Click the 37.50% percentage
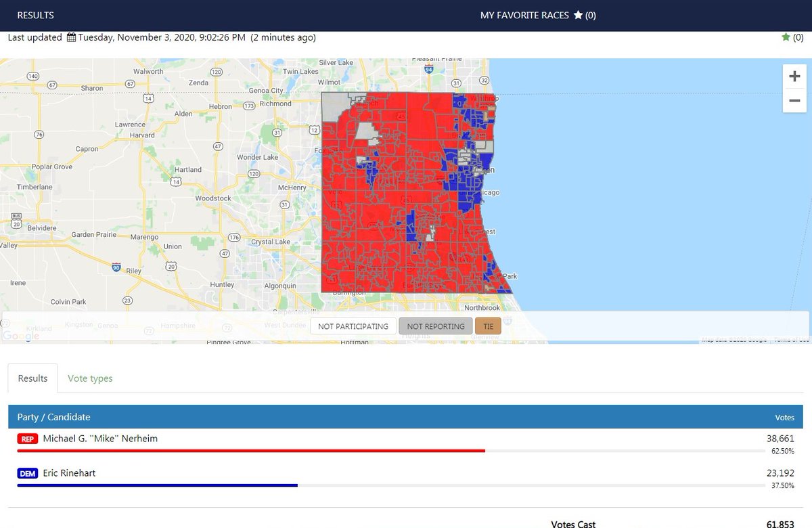The height and width of the screenshot is (528, 812). 783,485
